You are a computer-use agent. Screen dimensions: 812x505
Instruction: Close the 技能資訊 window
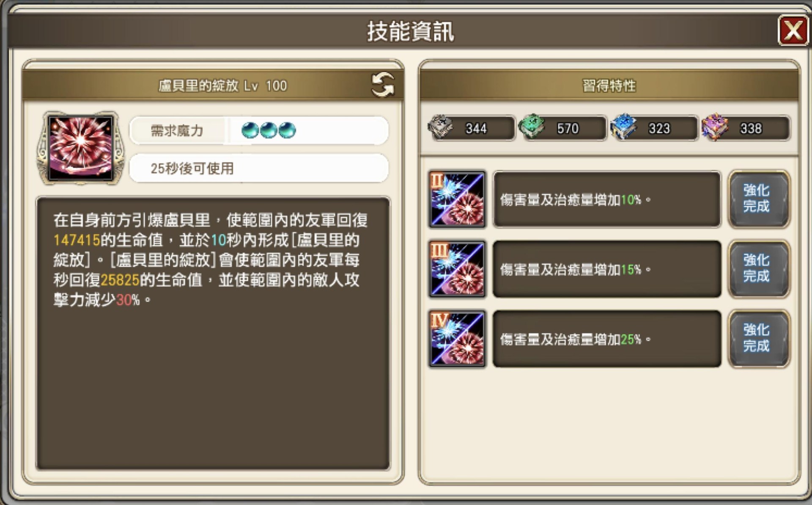pos(793,30)
